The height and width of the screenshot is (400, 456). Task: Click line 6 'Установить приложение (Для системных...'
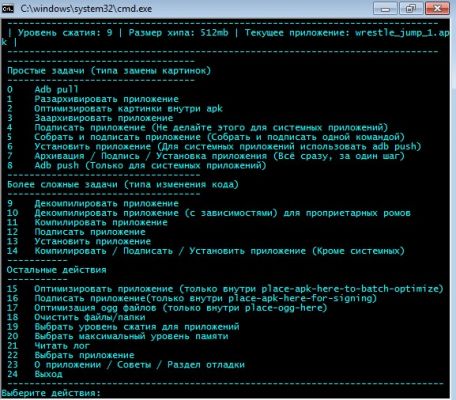[214, 147]
